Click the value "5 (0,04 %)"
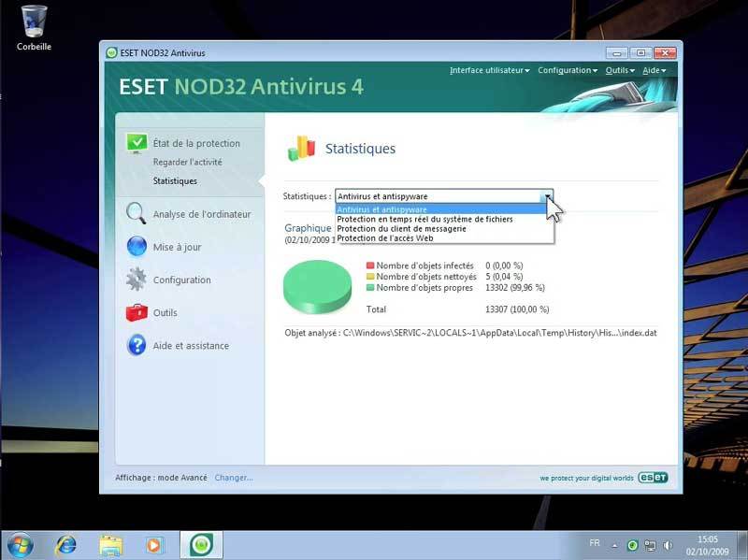Screen dimensions: 748x560 click(x=504, y=276)
